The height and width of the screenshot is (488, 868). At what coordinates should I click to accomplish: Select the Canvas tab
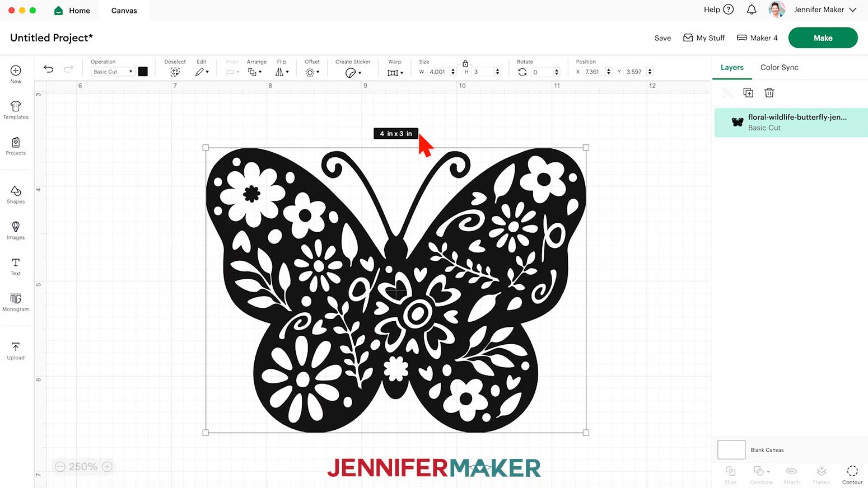tap(124, 11)
